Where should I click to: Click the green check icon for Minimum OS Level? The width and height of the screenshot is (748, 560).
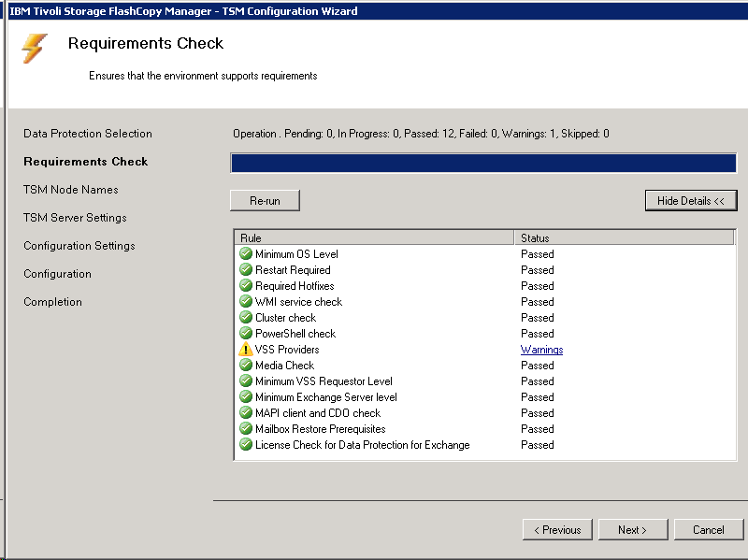[x=246, y=254]
